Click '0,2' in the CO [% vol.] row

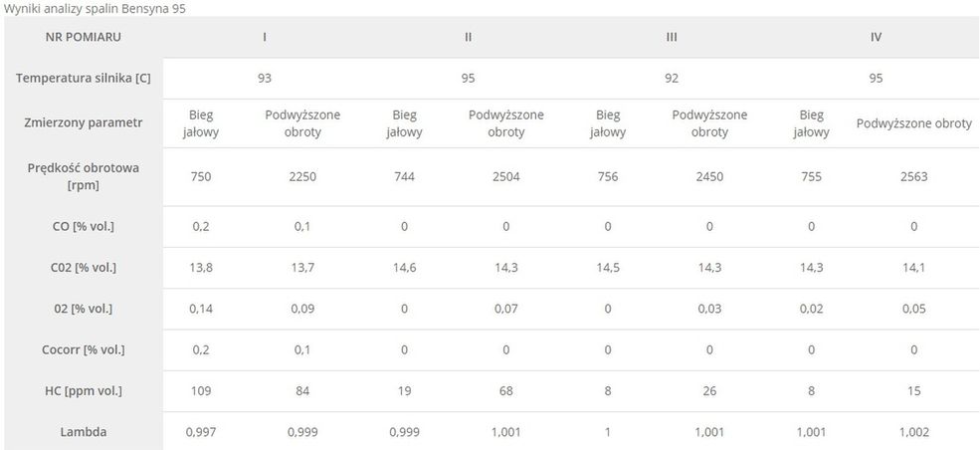pyautogui.click(x=201, y=226)
